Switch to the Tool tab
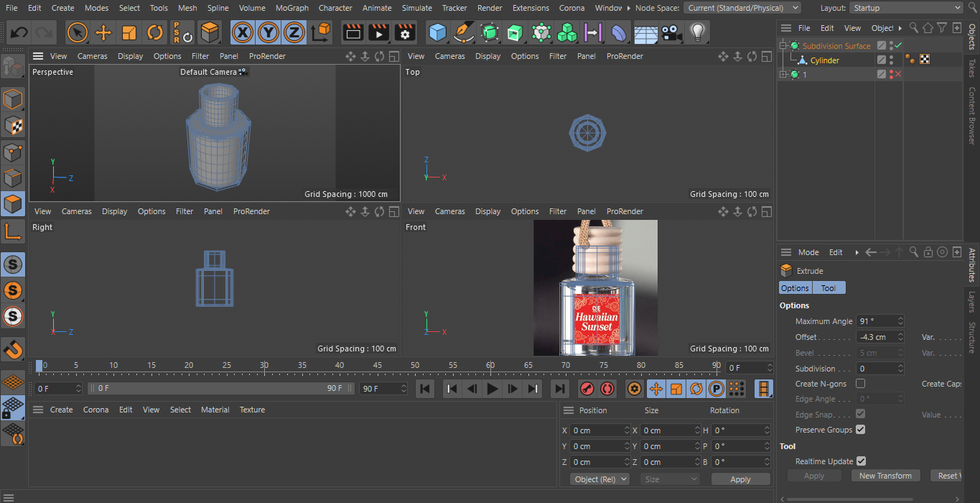The image size is (980, 503). tap(829, 288)
